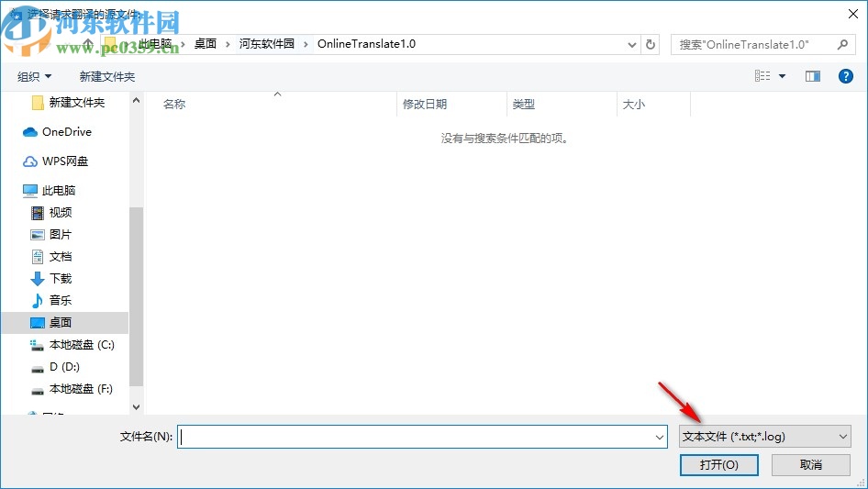Click the 文档 document icon
This screenshot has height=489, width=868.
click(x=37, y=256)
